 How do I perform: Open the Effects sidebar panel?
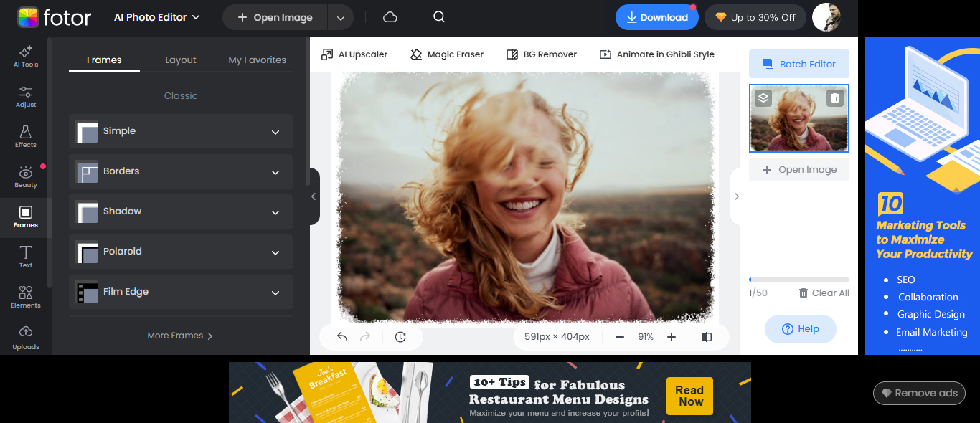pos(26,136)
